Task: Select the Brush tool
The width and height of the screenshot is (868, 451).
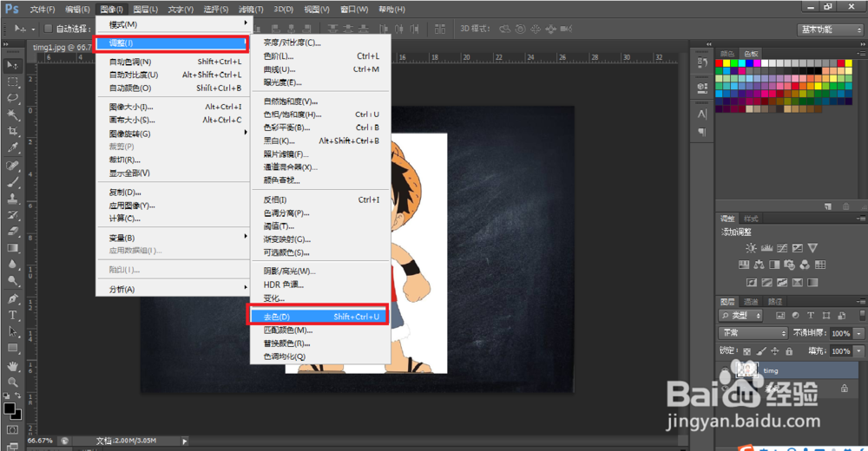Action: click(x=11, y=182)
